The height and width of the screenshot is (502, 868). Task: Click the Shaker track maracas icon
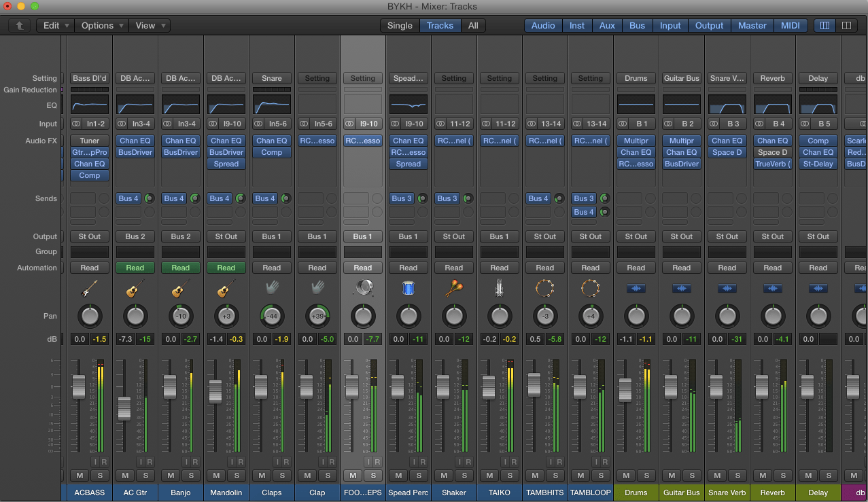[x=454, y=289]
